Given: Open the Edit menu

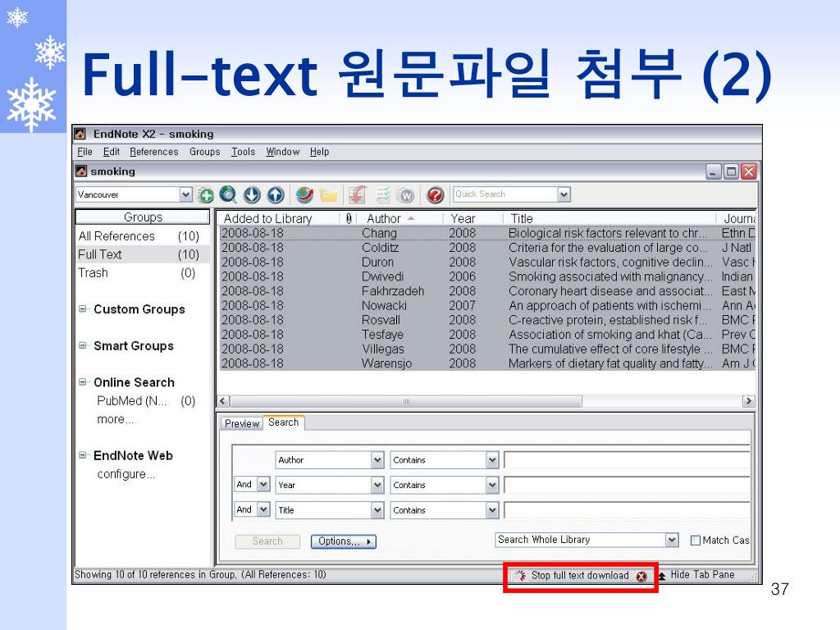Looking at the screenshot, I should (x=112, y=152).
